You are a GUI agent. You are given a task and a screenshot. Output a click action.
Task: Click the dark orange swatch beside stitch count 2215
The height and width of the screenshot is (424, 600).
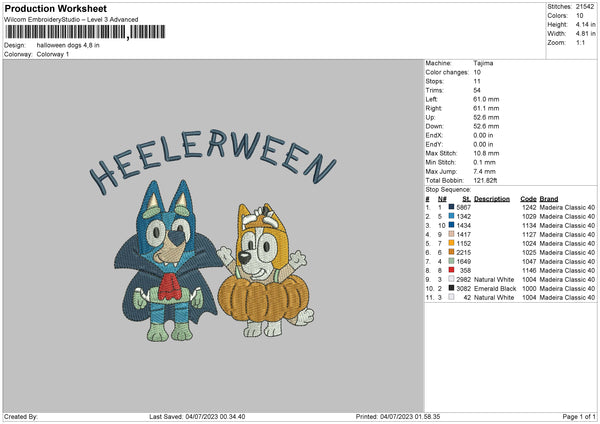point(451,252)
